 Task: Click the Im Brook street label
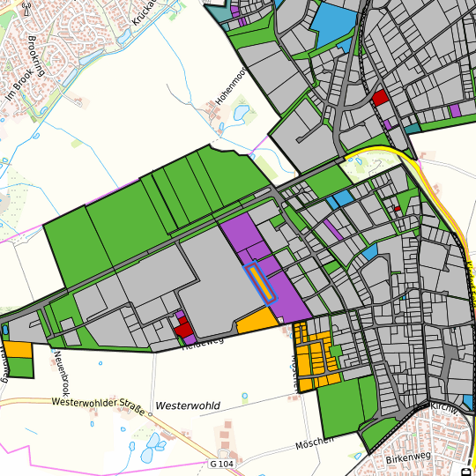[19, 85]
